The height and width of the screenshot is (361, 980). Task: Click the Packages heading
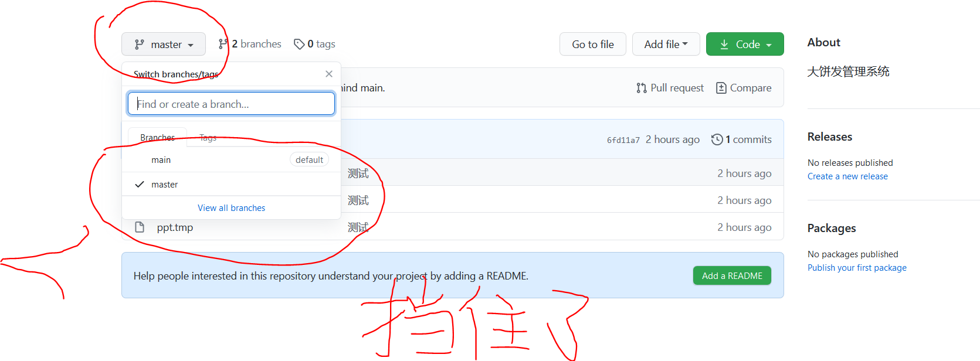832,228
